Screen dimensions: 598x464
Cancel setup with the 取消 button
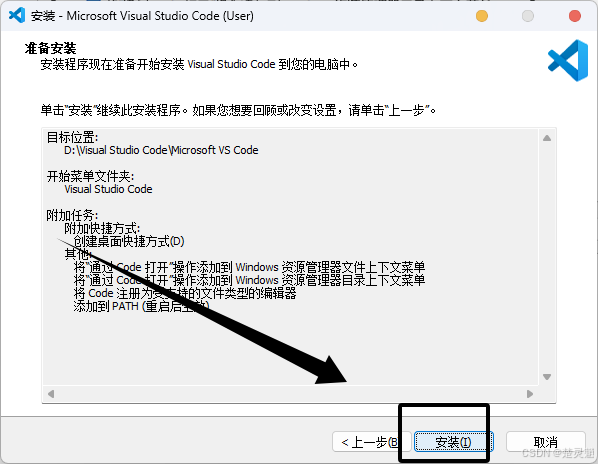(x=546, y=442)
